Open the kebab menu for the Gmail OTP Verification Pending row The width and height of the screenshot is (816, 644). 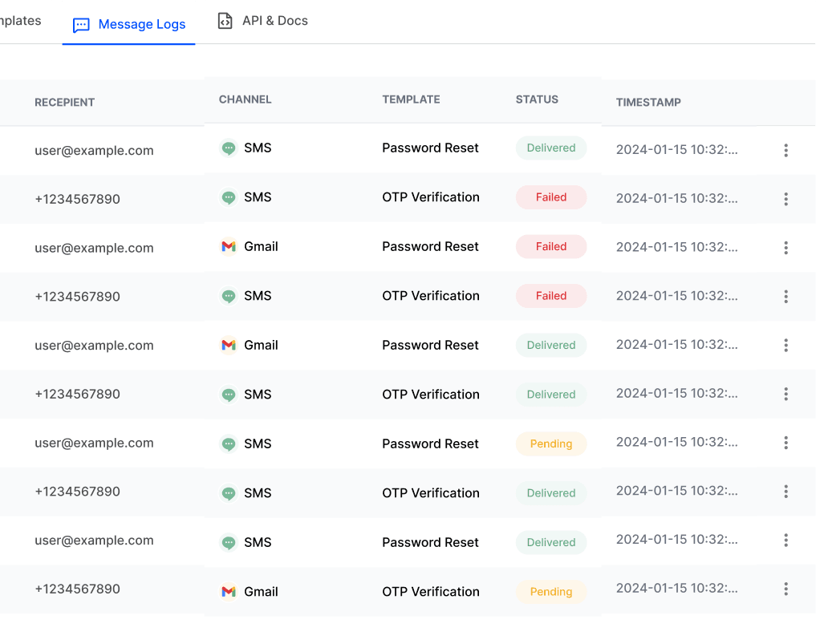point(786,589)
